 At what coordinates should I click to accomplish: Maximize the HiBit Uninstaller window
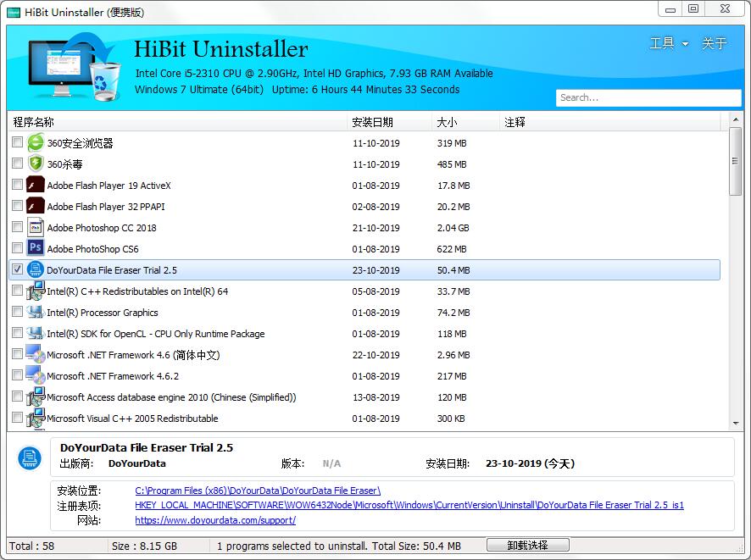(693, 9)
